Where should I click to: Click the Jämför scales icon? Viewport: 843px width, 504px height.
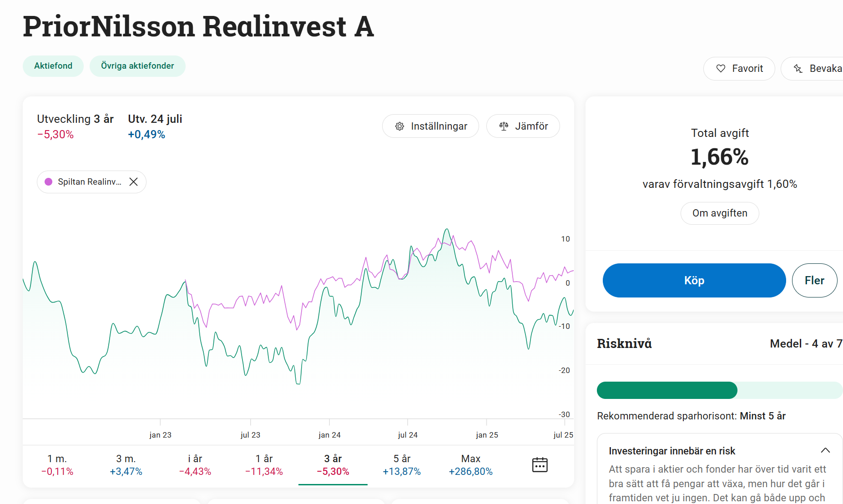tap(504, 126)
